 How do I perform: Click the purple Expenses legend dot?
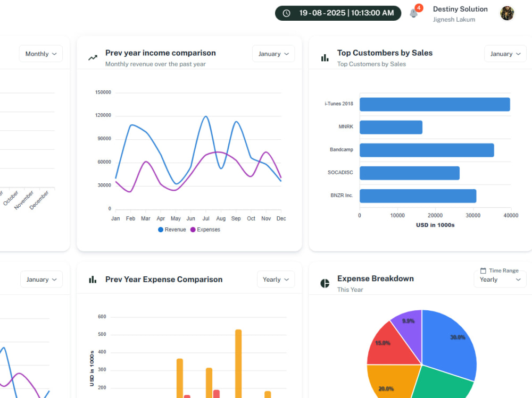click(193, 230)
